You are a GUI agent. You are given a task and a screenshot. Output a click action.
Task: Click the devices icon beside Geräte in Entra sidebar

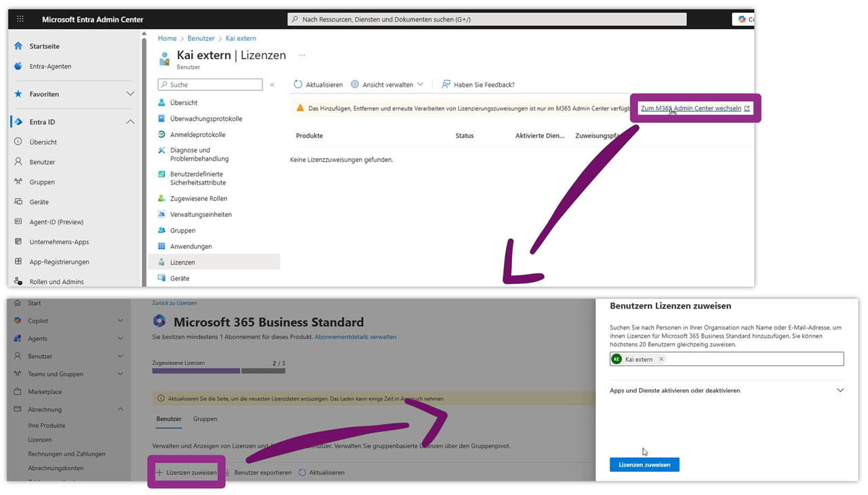coord(18,202)
